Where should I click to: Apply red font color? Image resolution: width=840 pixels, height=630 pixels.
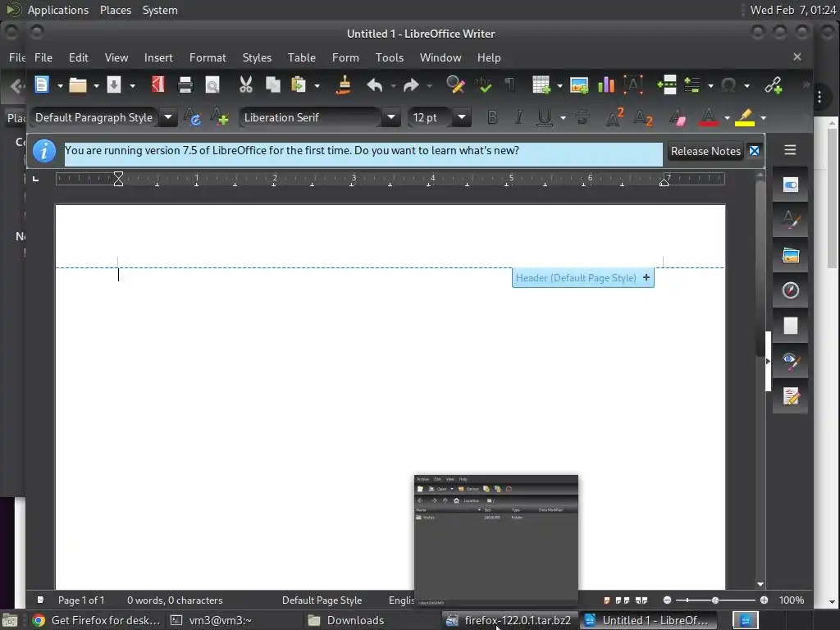[x=708, y=117]
